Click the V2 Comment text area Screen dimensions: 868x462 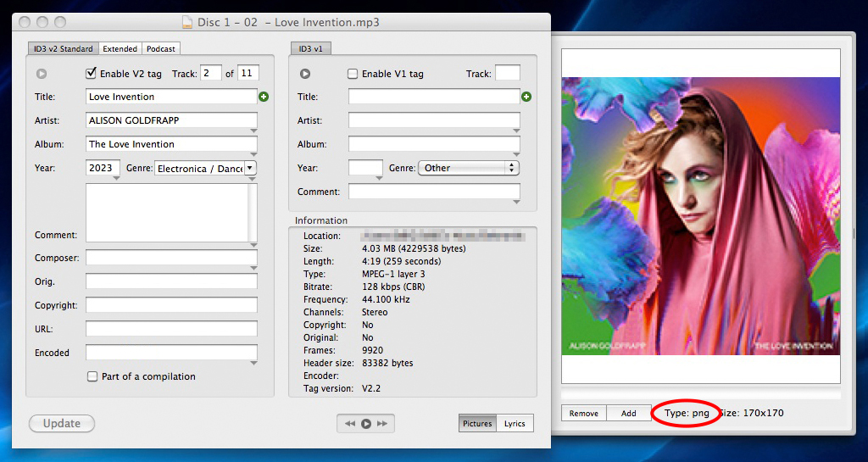[167, 213]
